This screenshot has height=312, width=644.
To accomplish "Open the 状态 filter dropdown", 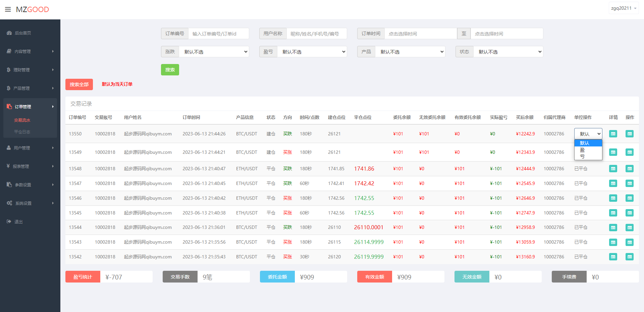I will [508, 52].
